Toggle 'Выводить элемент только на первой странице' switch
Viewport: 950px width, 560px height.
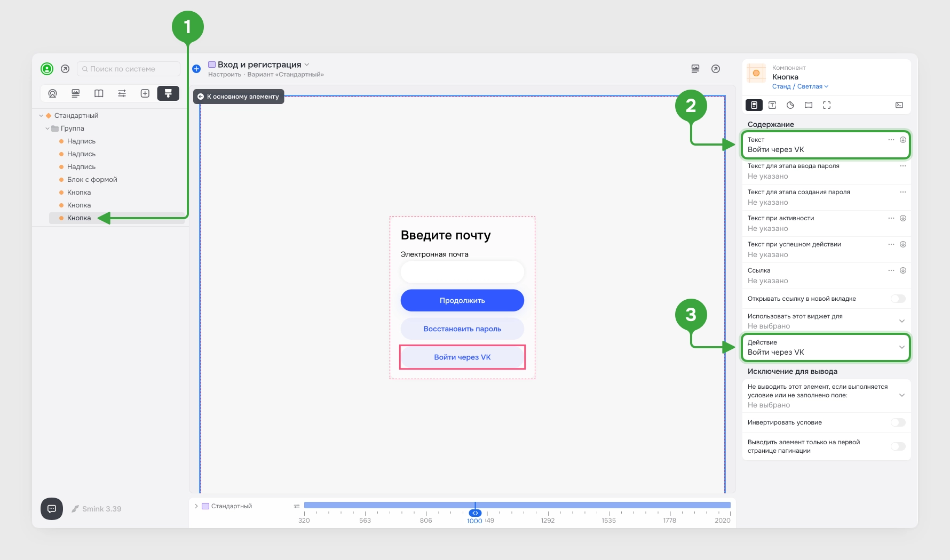tap(898, 446)
